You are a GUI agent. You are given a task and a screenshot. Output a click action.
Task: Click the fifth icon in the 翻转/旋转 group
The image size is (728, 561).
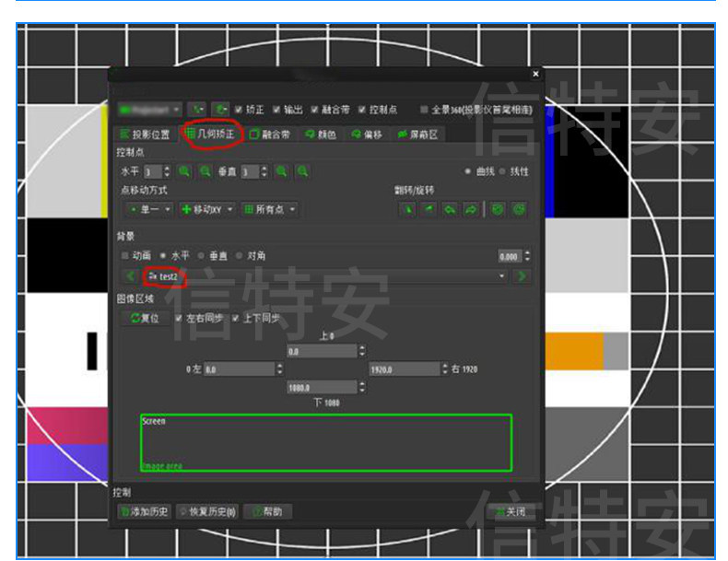tap(498, 210)
